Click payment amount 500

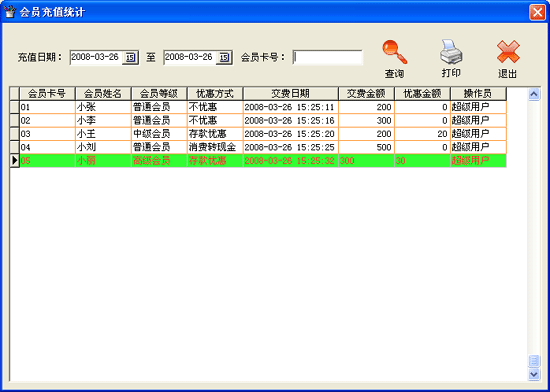coord(366,147)
